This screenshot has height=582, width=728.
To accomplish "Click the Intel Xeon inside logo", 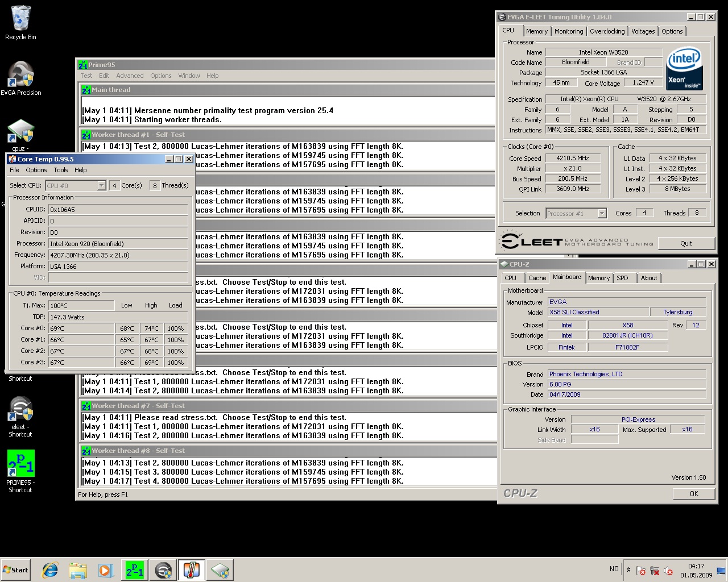I will 685,68.
